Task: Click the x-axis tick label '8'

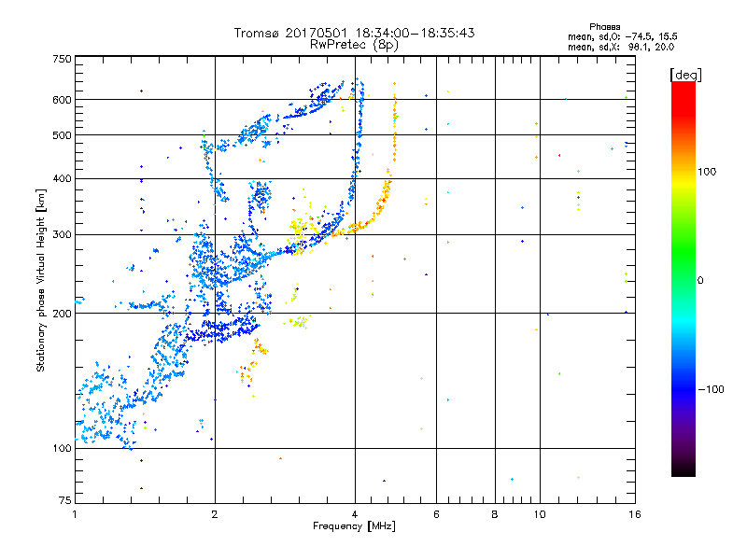Action: (x=495, y=514)
